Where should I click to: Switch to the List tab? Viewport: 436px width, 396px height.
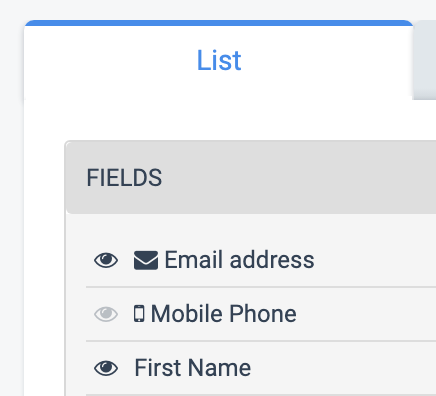(219, 60)
